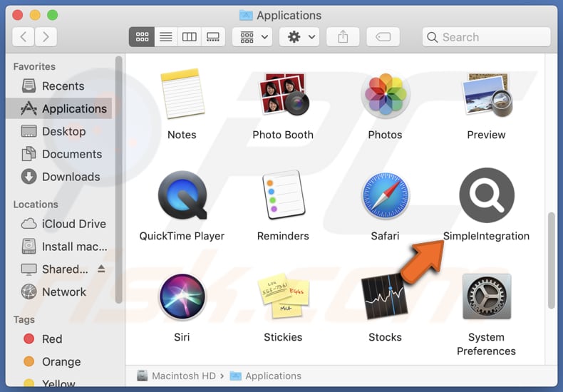Image resolution: width=563 pixels, height=392 pixels.
Task: Open Recents in the sidebar
Action: (59, 86)
